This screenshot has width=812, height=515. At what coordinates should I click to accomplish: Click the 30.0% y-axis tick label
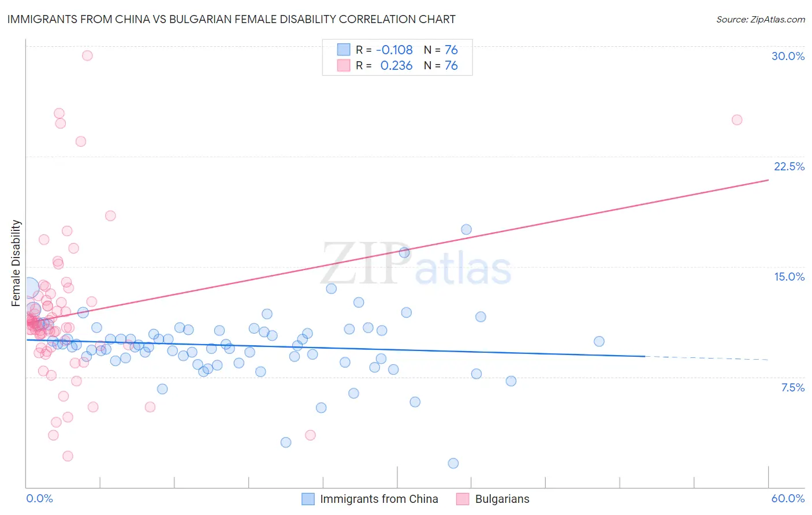[788, 56]
